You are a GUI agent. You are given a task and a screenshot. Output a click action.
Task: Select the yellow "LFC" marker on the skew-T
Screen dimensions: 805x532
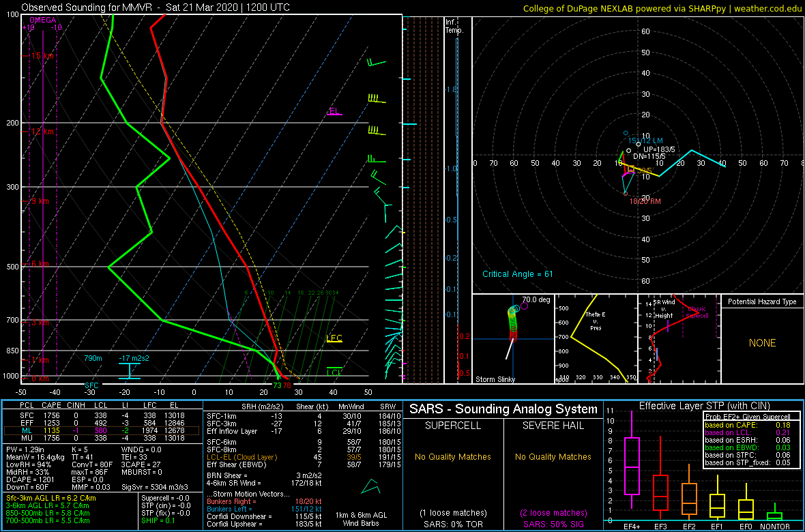click(x=334, y=338)
